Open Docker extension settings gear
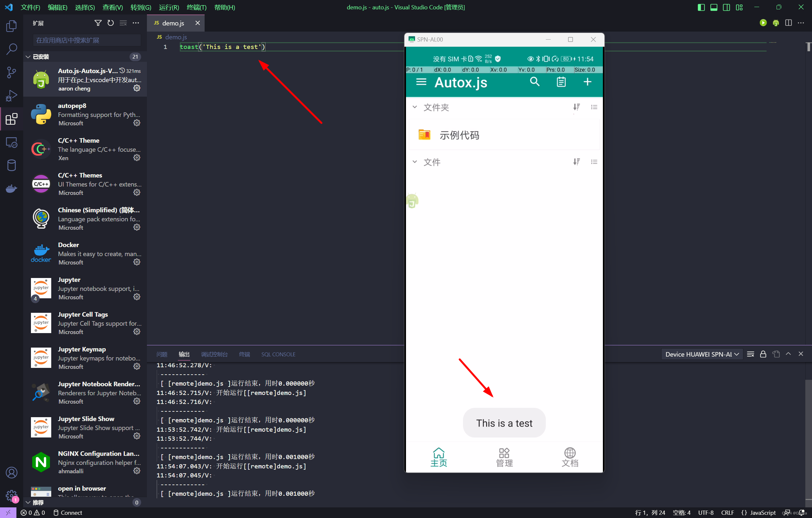This screenshot has height=518, width=812. (137, 262)
